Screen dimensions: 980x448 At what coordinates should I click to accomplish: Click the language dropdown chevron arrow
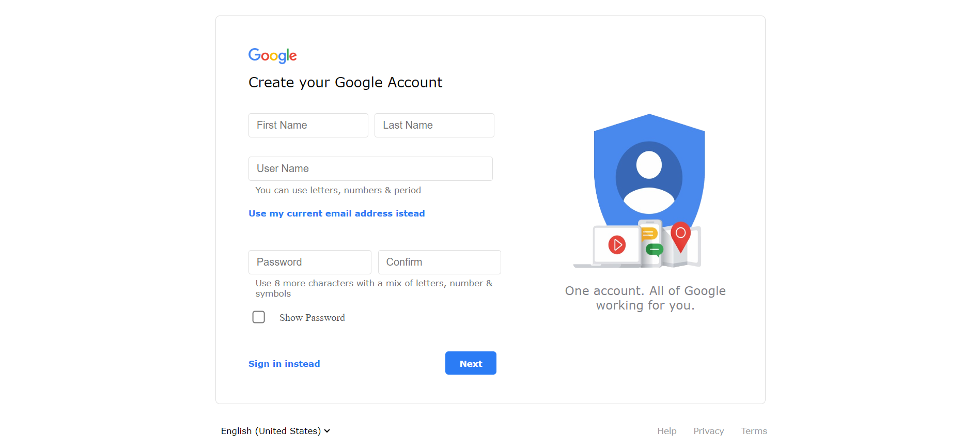coord(327,431)
